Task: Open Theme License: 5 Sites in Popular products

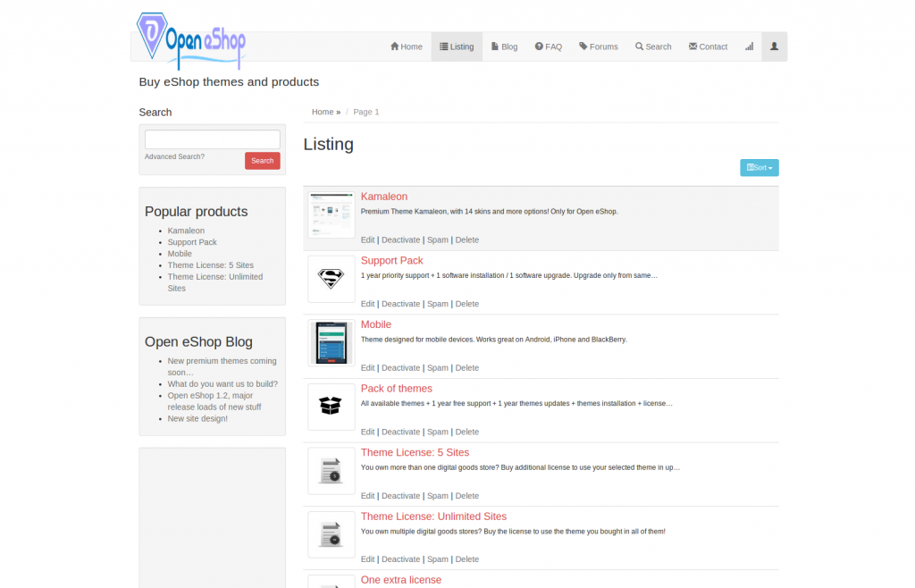Action: pos(211,265)
